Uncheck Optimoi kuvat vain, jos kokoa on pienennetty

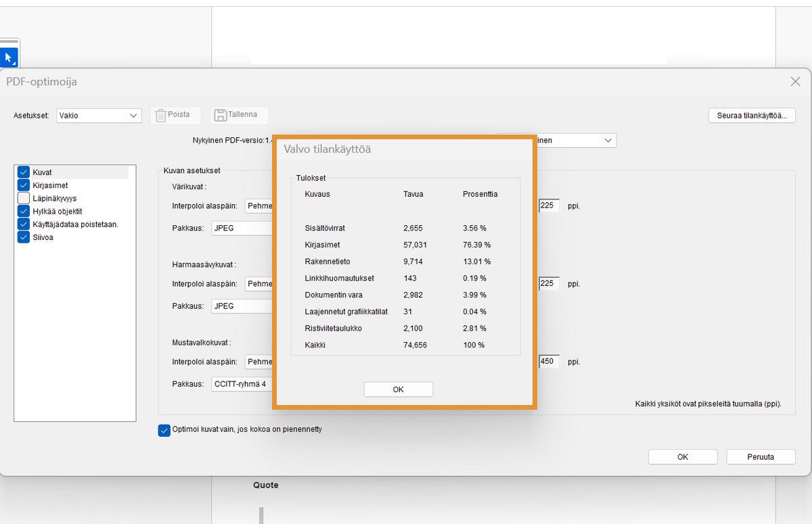(x=164, y=430)
